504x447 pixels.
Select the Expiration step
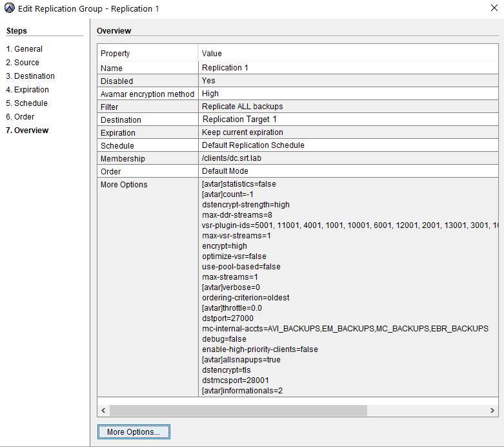tap(27, 90)
